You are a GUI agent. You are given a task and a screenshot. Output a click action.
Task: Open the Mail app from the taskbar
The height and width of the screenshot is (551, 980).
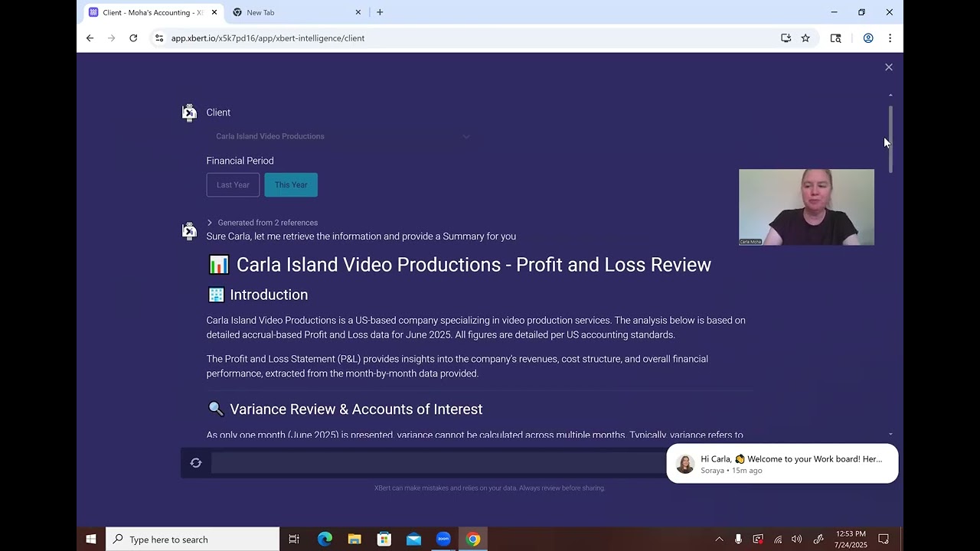414,540
